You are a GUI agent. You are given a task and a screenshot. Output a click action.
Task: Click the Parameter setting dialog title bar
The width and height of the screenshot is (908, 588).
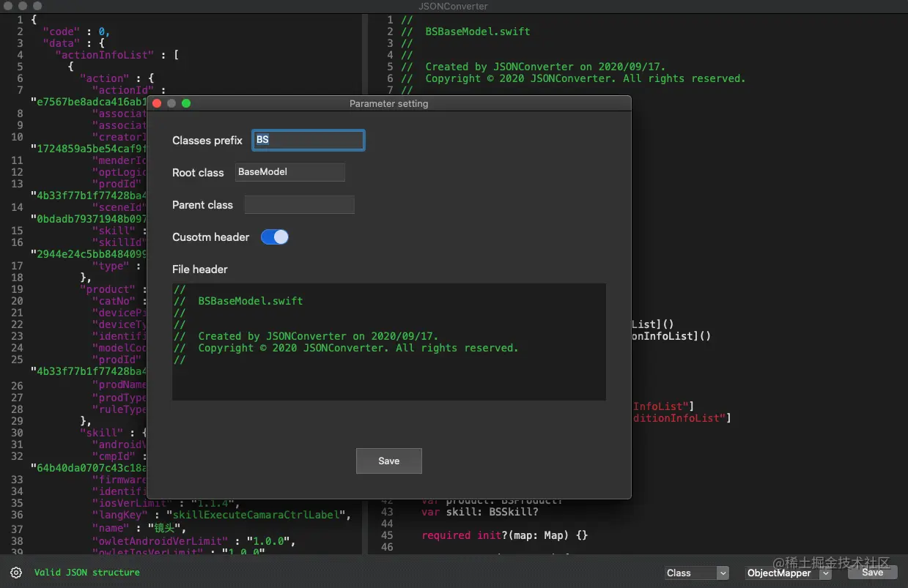(388, 103)
